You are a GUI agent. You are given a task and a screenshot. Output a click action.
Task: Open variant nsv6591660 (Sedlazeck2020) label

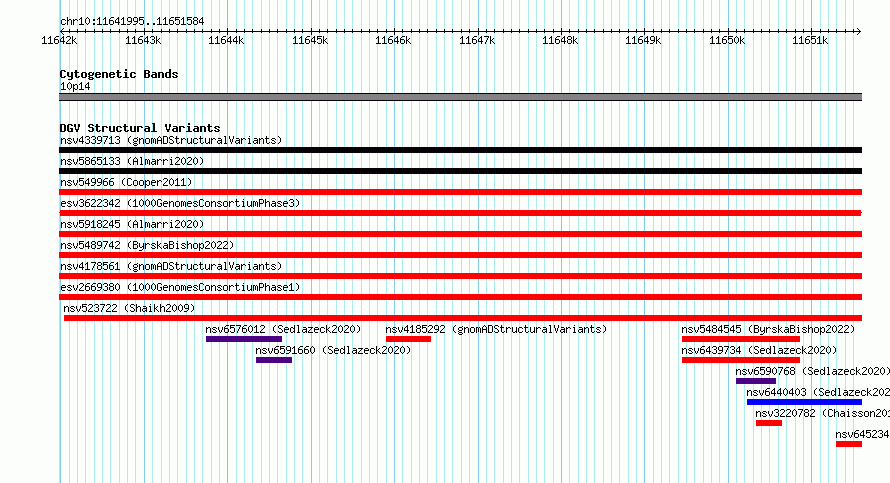333,350
